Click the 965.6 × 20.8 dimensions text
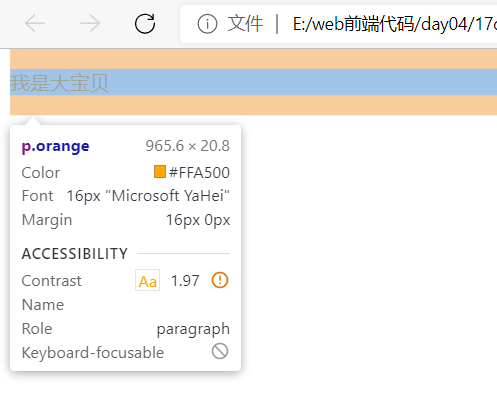 coord(188,146)
